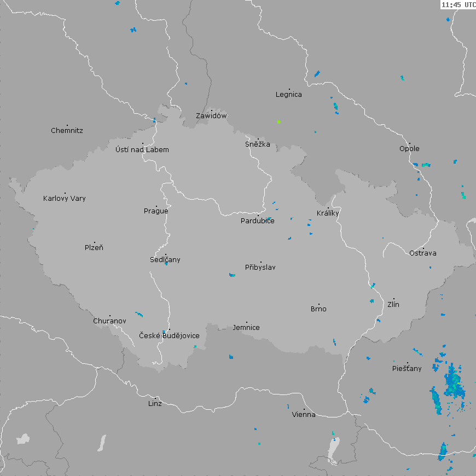Click the Zlín city label
The height and width of the screenshot is (476, 476).
pyautogui.click(x=393, y=305)
